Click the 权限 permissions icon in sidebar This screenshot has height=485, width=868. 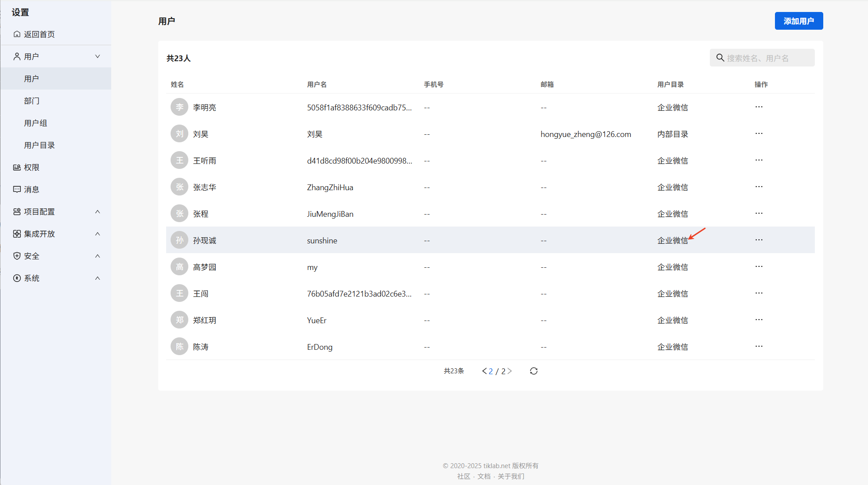click(17, 167)
